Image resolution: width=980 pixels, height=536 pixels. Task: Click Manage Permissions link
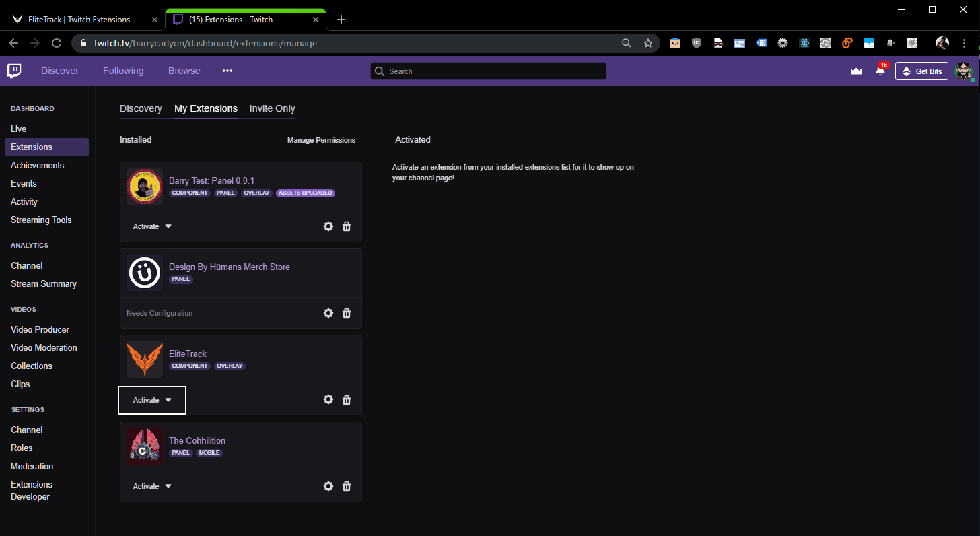(x=321, y=140)
